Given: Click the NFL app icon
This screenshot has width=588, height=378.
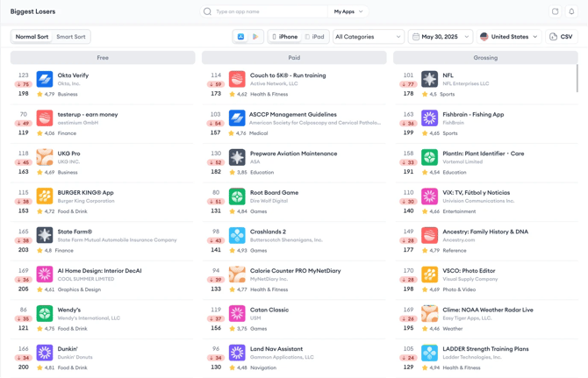Looking at the screenshot, I should pos(429,79).
